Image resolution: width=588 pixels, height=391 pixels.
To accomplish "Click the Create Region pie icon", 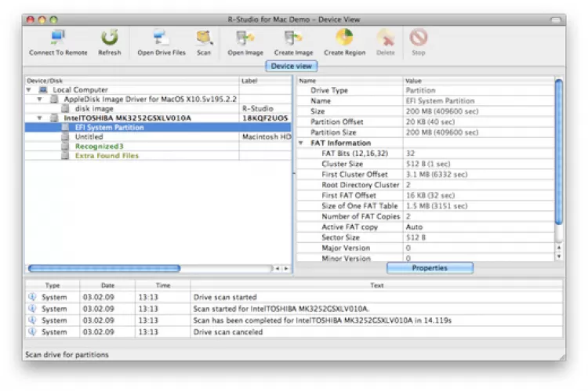I will tap(344, 38).
